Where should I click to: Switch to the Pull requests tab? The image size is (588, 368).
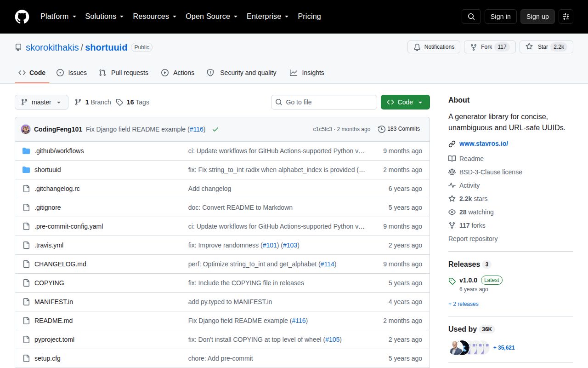[124, 73]
